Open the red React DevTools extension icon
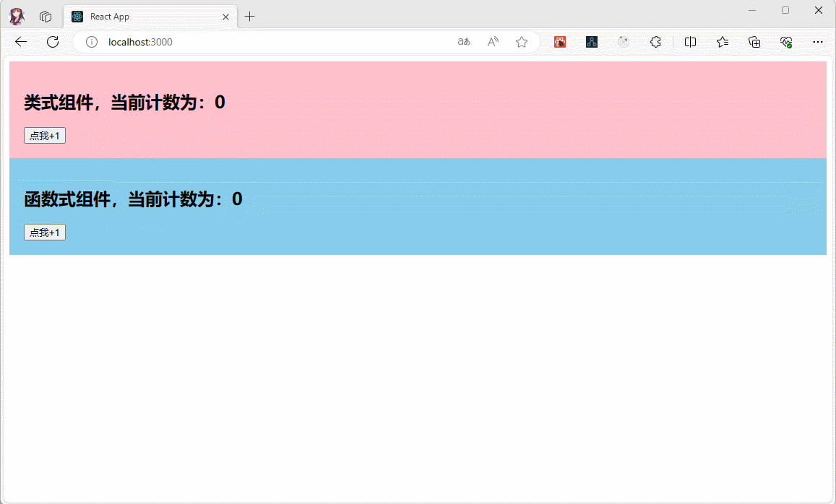Viewport: 836px width, 504px height. (x=560, y=42)
